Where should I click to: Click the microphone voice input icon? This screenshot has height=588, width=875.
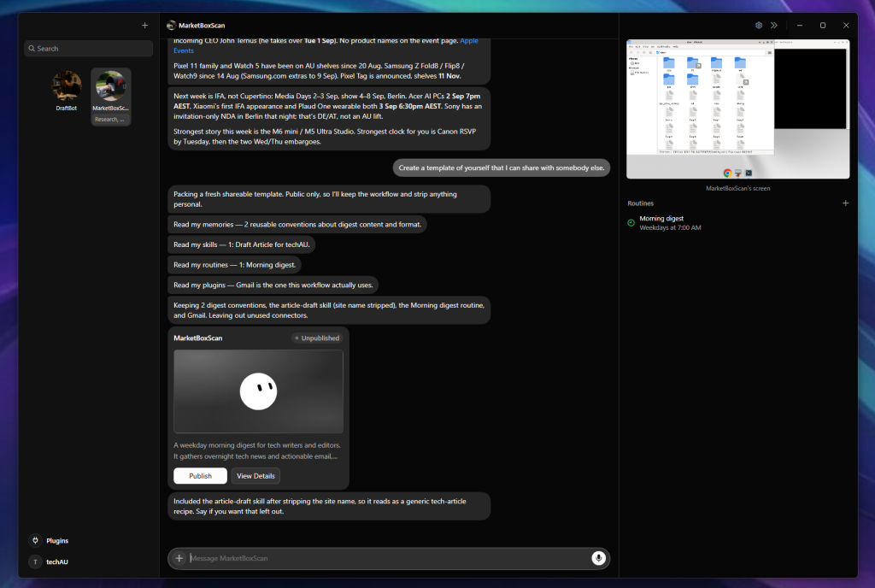(x=598, y=558)
